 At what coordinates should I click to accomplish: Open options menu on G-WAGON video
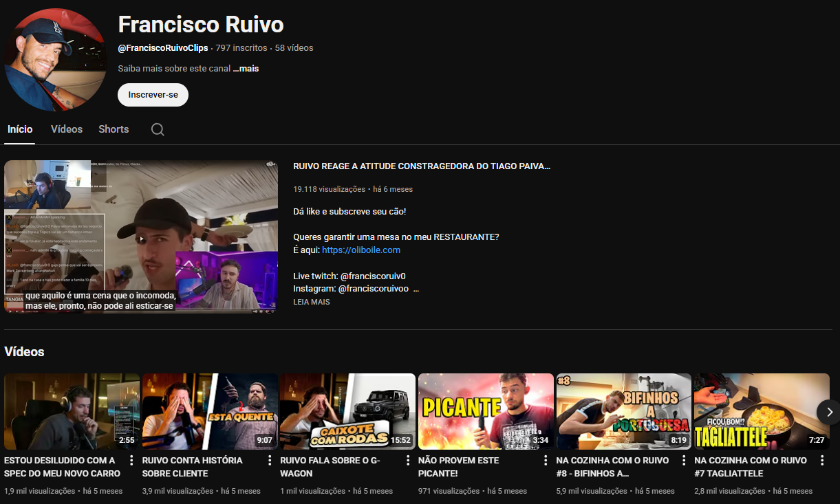coord(409,459)
